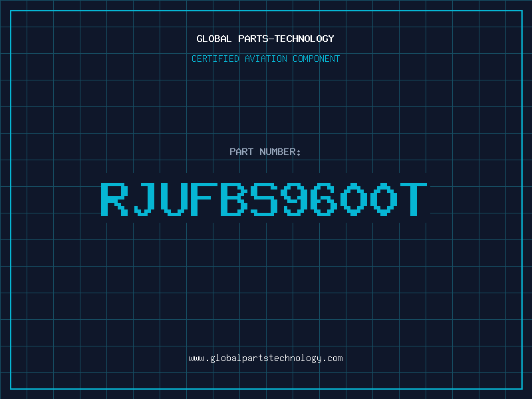Click the letter F in part number
The width and height of the screenshot is (532, 399).
tap(204, 199)
